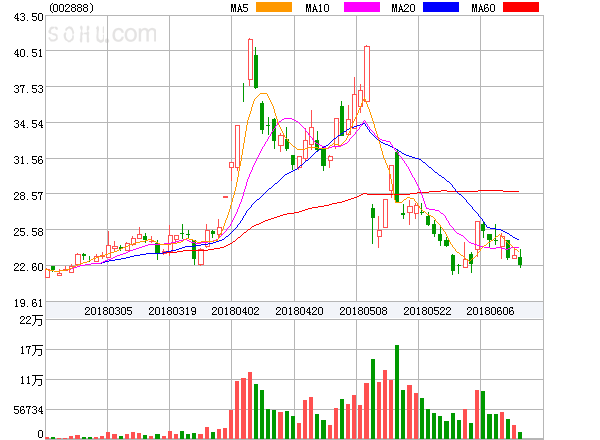600x440 pixels.
Task: Click the 20180508 date label
Action: (x=363, y=311)
